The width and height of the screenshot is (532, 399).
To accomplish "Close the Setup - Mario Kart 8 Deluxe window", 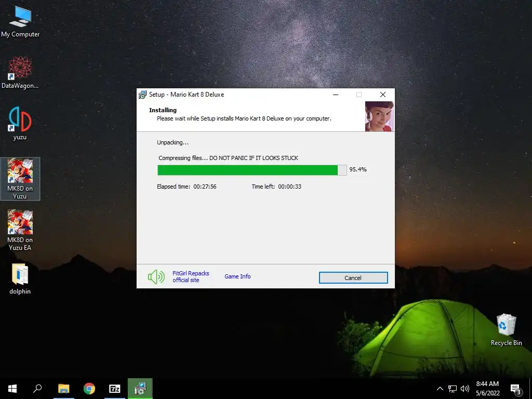I will coord(383,95).
